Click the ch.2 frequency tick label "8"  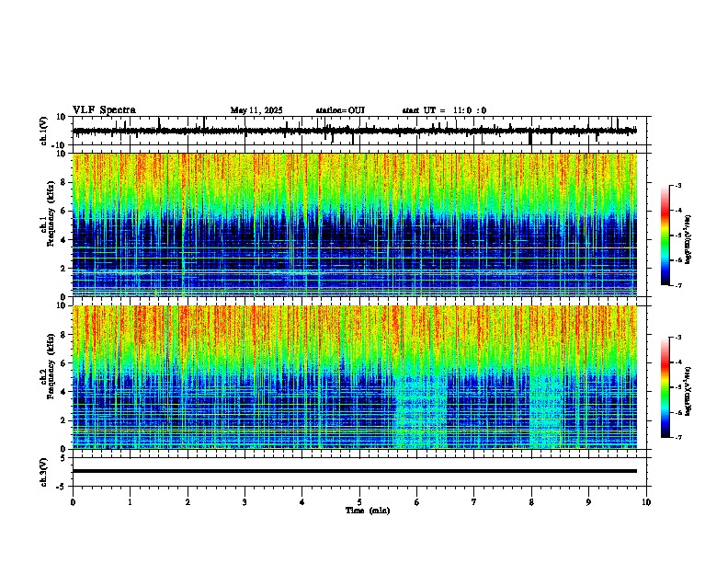63,335
